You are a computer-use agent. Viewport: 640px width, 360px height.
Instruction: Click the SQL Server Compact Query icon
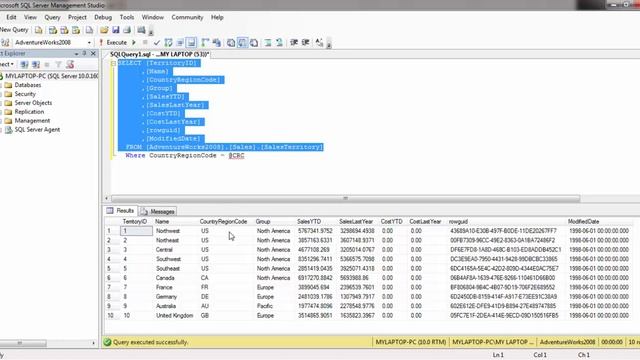click(89, 30)
